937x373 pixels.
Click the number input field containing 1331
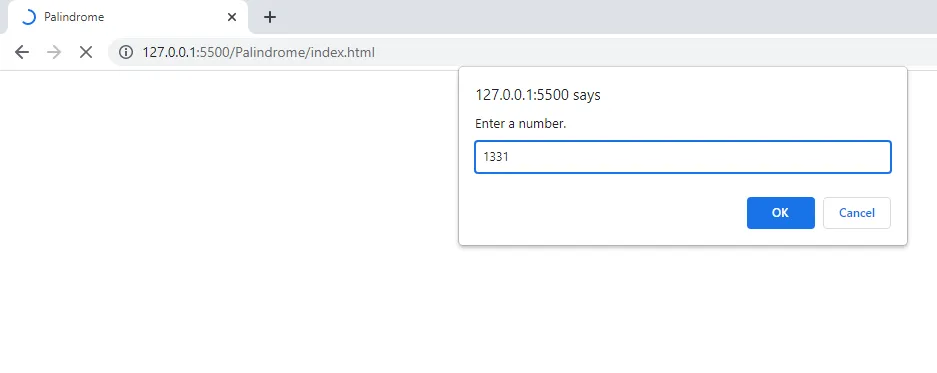[x=683, y=157]
